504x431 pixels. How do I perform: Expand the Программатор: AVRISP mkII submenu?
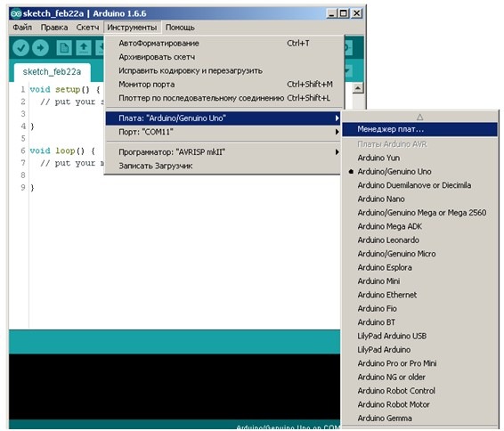[x=224, y=152]
